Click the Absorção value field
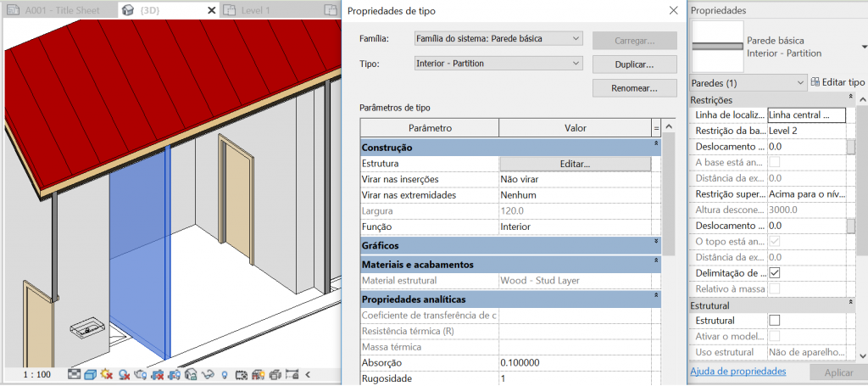Screen dimensions: 868x386 click(575, 363)
